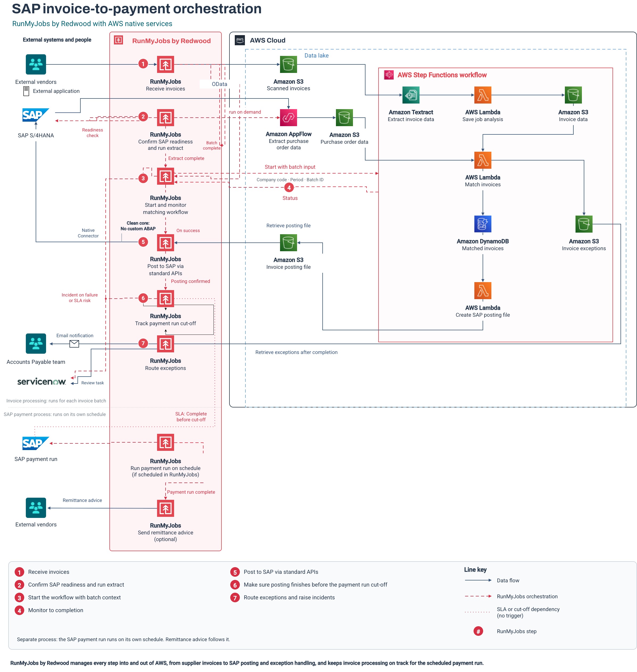Click RunMyJobs Track payment run cut-off icon

(x=165, y=298)
